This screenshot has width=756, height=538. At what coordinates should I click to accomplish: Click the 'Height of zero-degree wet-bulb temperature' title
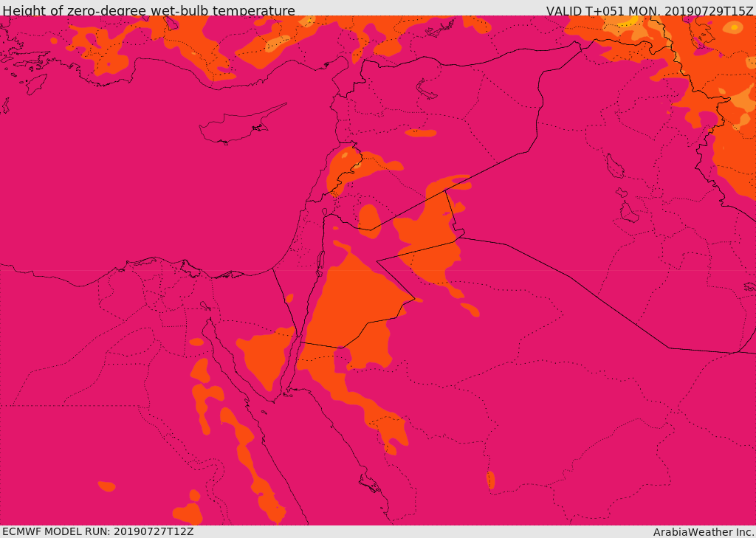[x=148, y=10]
